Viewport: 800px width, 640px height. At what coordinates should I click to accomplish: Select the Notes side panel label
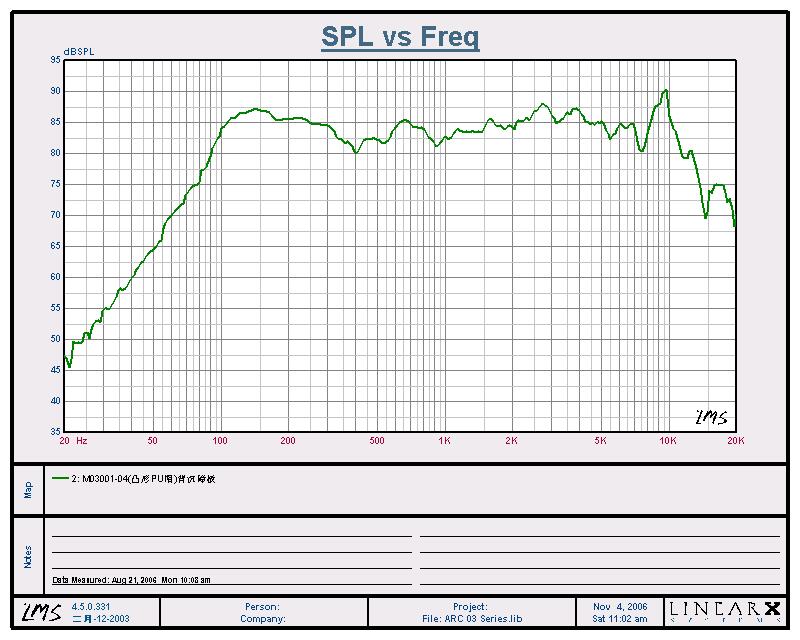pos(28,556)
